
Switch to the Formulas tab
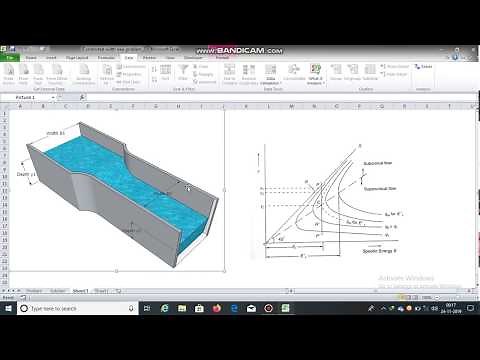[106, 58]
